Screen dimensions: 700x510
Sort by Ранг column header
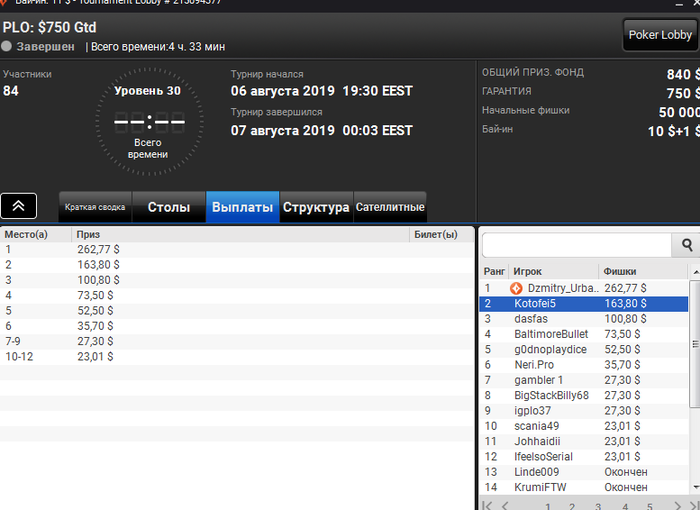coord(494,272)
